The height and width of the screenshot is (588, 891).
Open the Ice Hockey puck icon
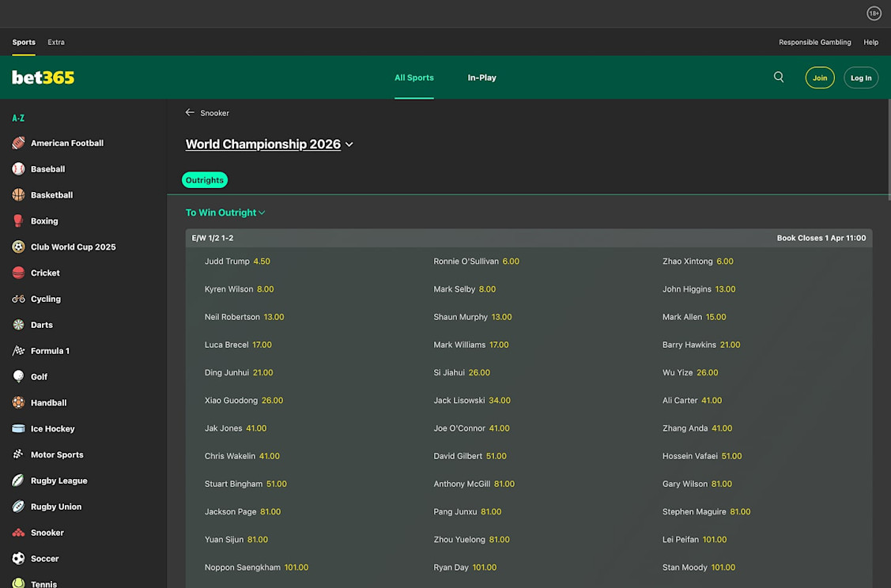18,429
